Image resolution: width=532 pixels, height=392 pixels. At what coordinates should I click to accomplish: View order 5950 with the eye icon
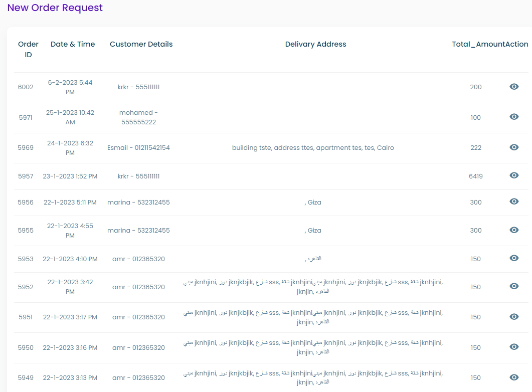[514, 347]
